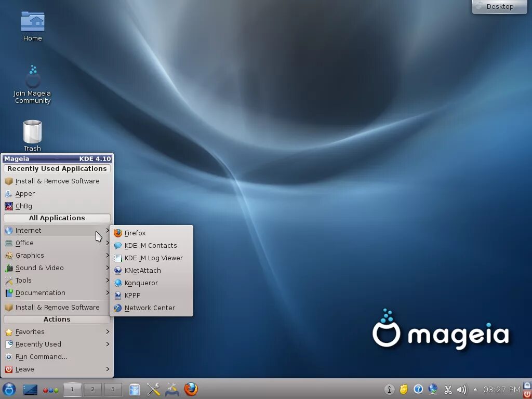This screenshot has height=399, width=532.
Task: Open Run Command... from the Actions list
Action: [x=57, y=357]
